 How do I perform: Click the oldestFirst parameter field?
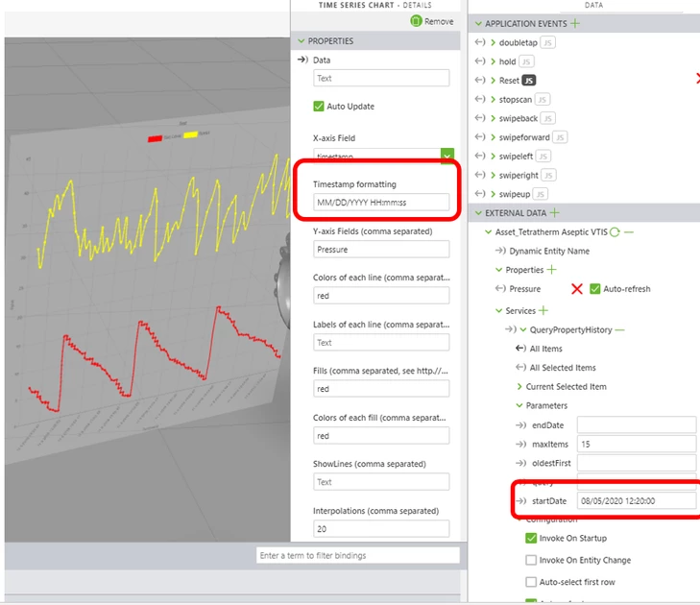click(x=637, y=463)
